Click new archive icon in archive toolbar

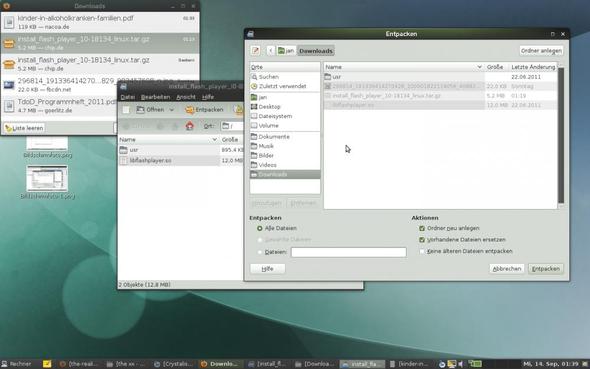click(126, 110)
